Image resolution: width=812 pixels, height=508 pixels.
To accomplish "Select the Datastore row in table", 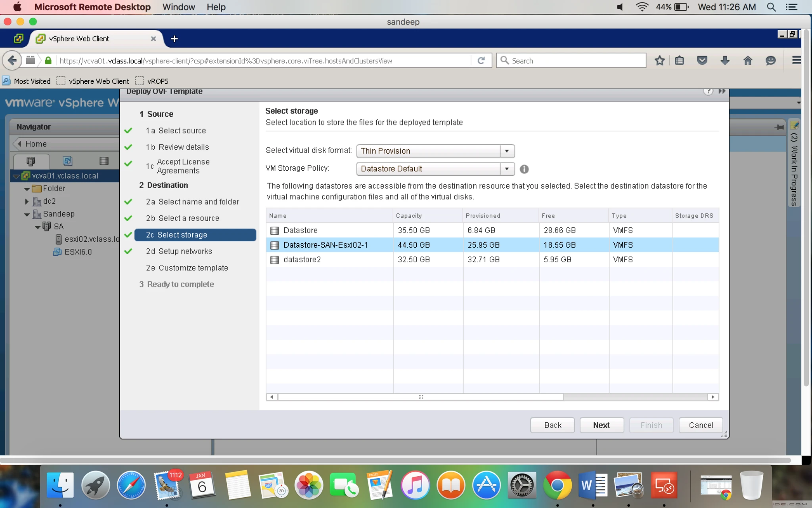I will click(x=492, y=230).
